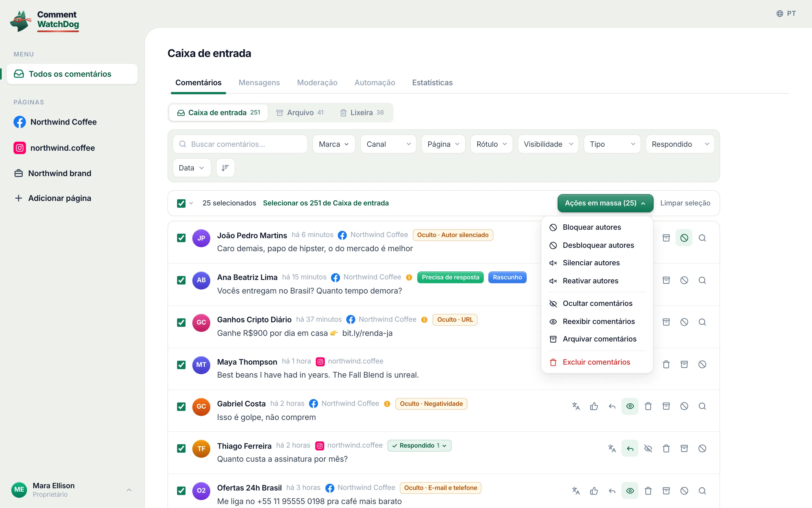The image size is (812, 508).
Task: Block author Maya Thompson
Action: coord(702,364)
